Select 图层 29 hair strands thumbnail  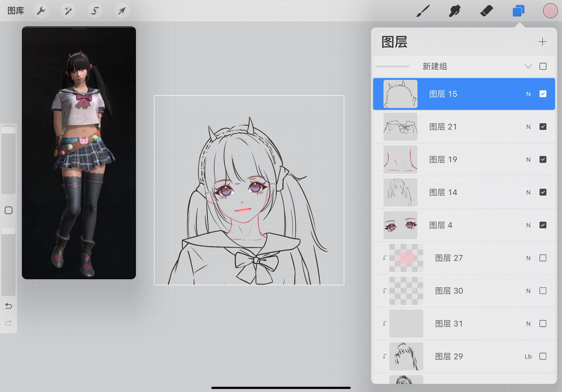pos(406,356)
